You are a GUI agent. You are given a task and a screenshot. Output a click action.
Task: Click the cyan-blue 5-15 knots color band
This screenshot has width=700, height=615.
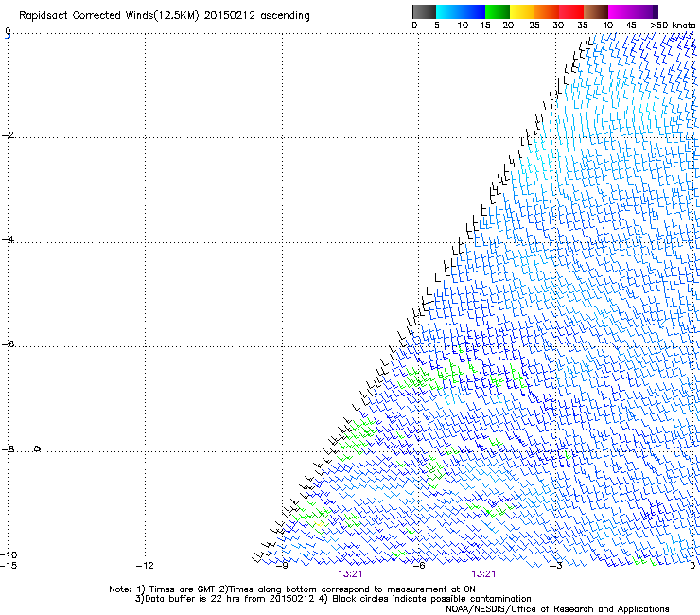[x=461, y=11]
